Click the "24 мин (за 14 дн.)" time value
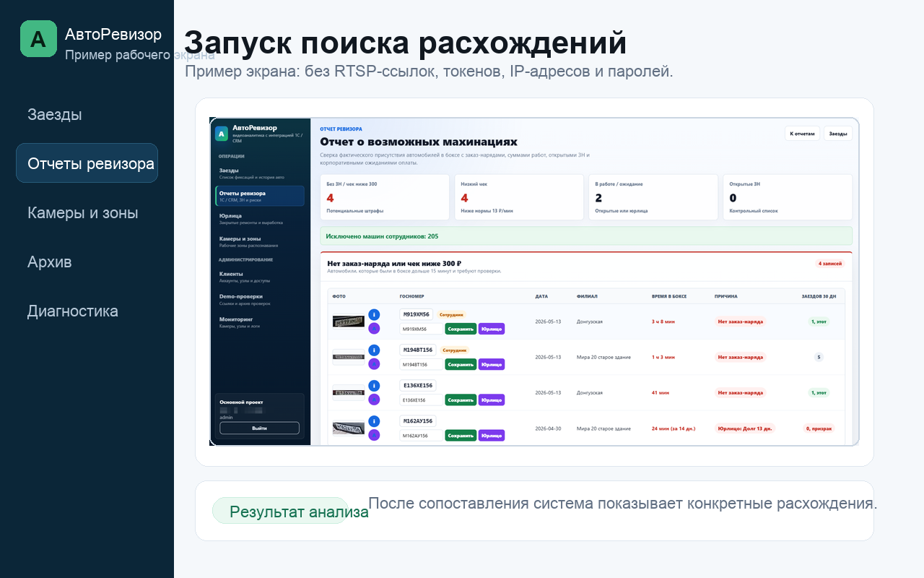The image size is (924, 578). [674, 428]
